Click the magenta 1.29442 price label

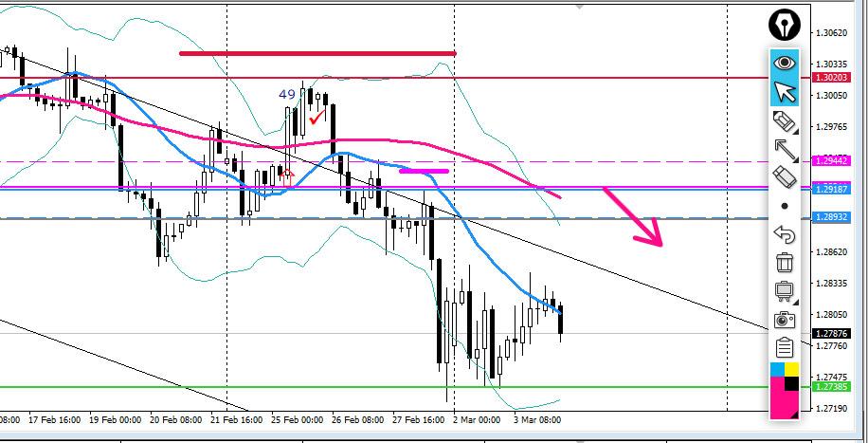pyautogui.click(x=830, y=161)
